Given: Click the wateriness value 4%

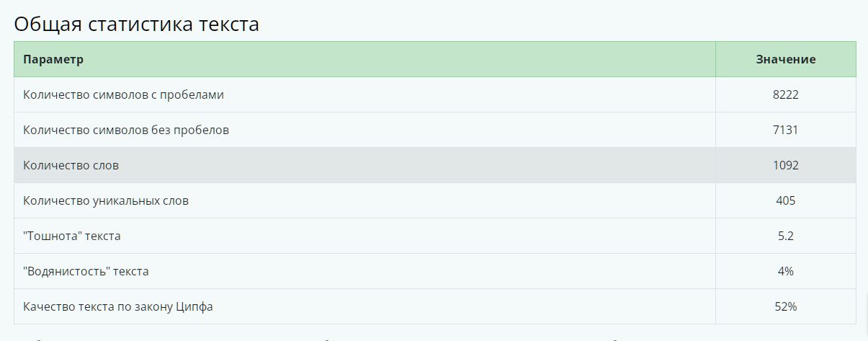Looking at the screenshot, I should tap(785, 271).
